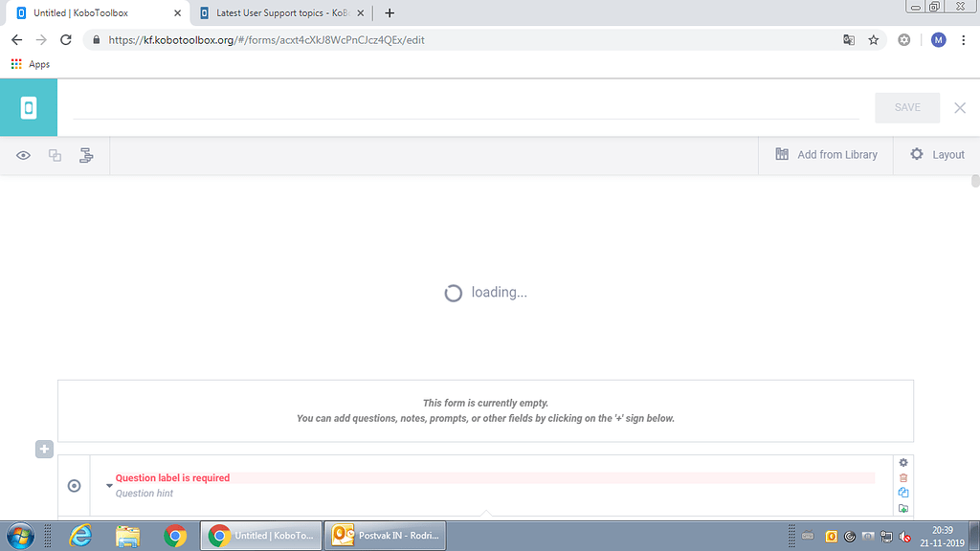This screenshot has width=980, height=551.
Task: Bookmark the page using the star icon
Action: point(872,40)
